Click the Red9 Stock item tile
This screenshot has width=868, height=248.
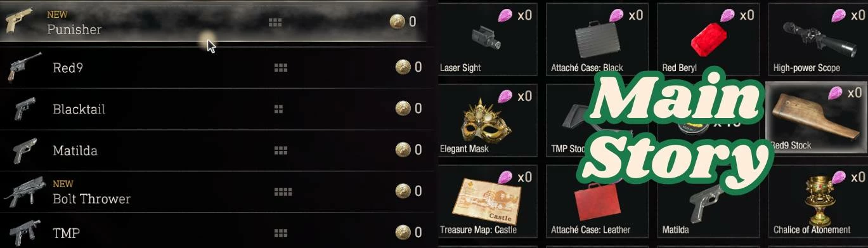pyautogui.click(x=817, y=121)
